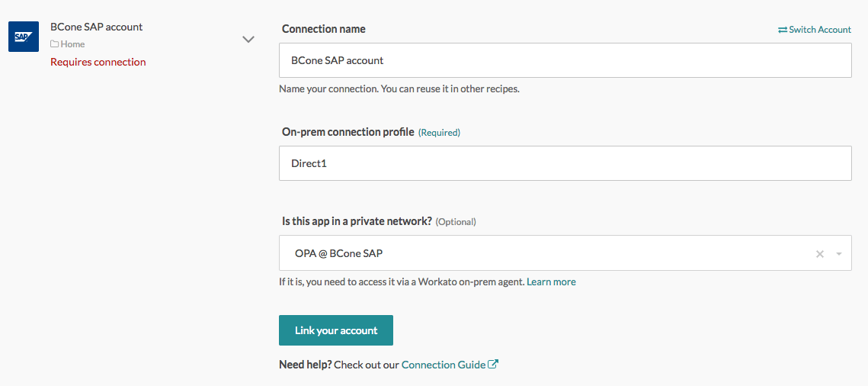Click the 'Name your connection' hint text
The image size is (868, 386).
pos(399,88)
